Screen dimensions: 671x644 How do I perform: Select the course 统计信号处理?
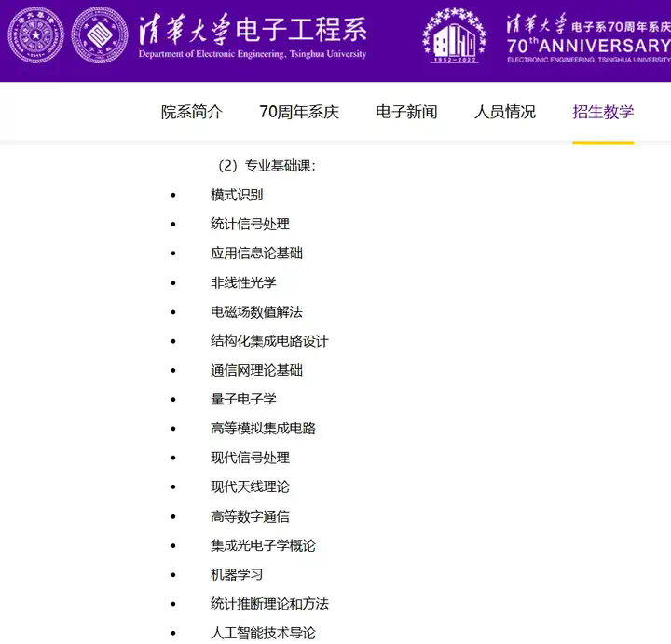tap(250, 224)
